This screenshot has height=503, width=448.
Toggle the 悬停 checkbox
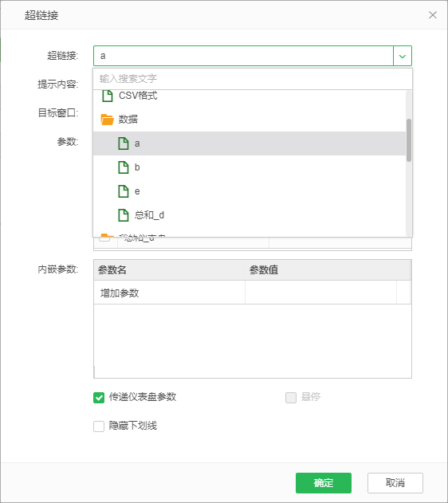pyautogui.click(x=291, y=398)
